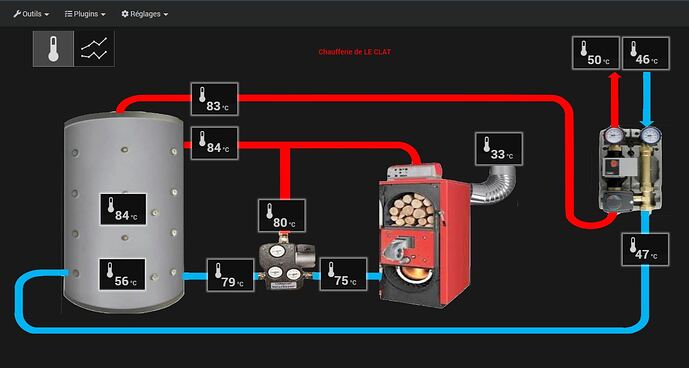Click the Chaufferie de LE CLAT title
689x368 pixels.
pyautogui.click(x=355, y=52)
